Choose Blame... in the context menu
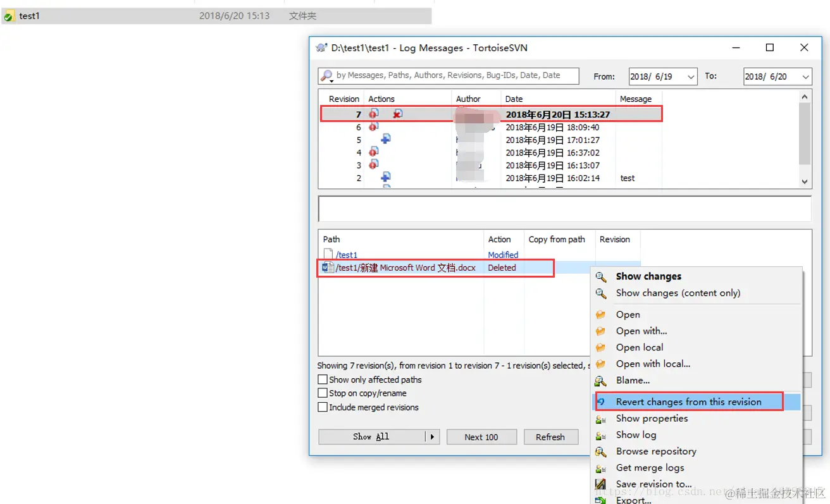Screen dimensions: 830x504 point(633,380)
